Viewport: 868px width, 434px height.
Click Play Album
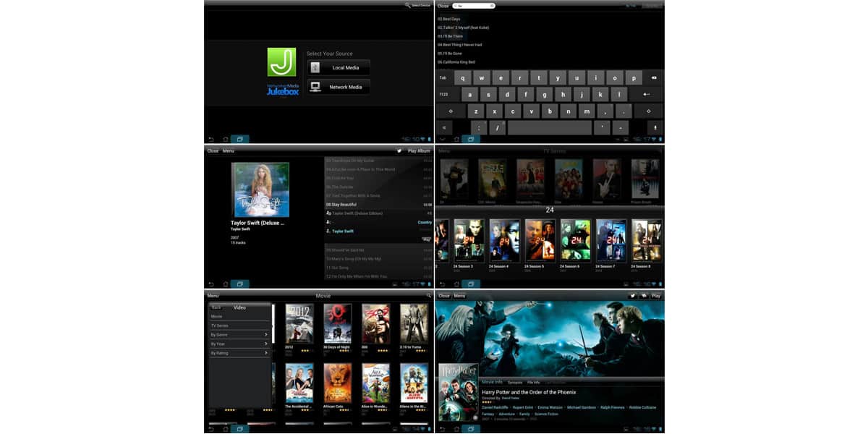coord(419,151)
